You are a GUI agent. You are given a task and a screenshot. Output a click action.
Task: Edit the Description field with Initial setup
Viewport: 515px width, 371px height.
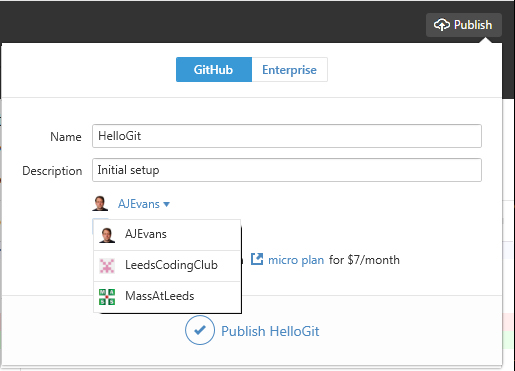point(287,170)
